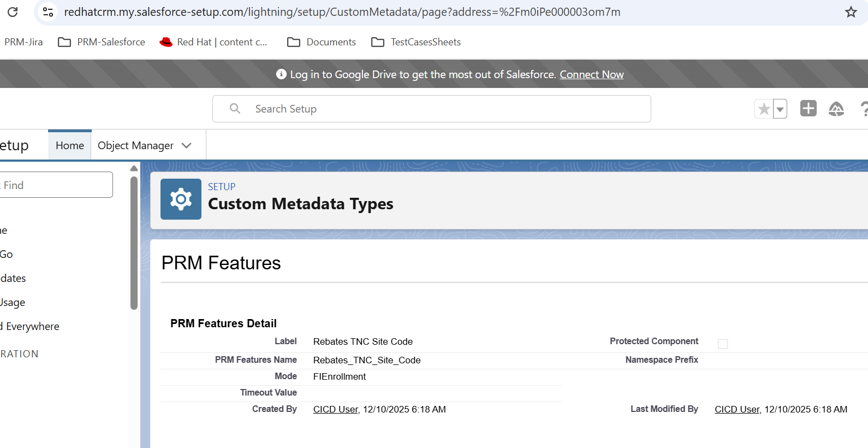Expand the favorites list dropdown arrow

pyautogui.click(x=780, y=109)
